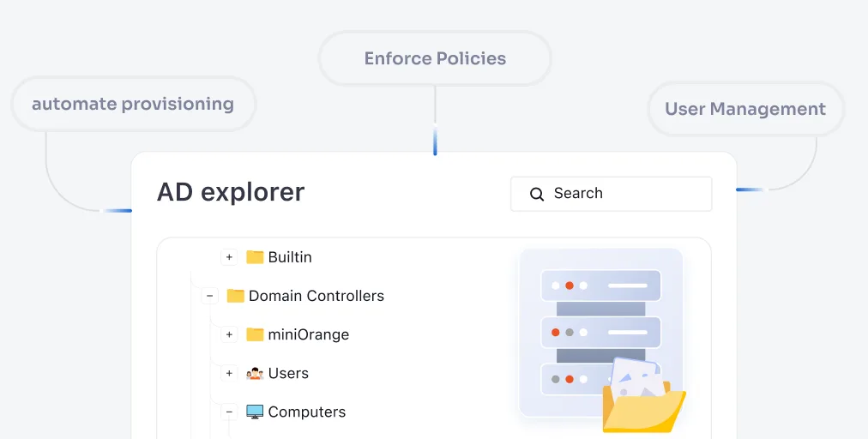Expand the Users node with plus
Viewport: 868px width, 439px height.
point(229,373)
